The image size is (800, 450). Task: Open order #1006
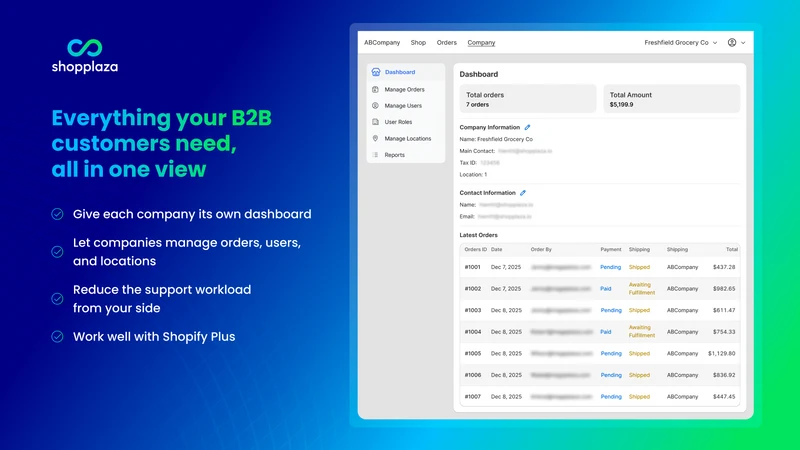pyautogui.click(x=472, y=375)
